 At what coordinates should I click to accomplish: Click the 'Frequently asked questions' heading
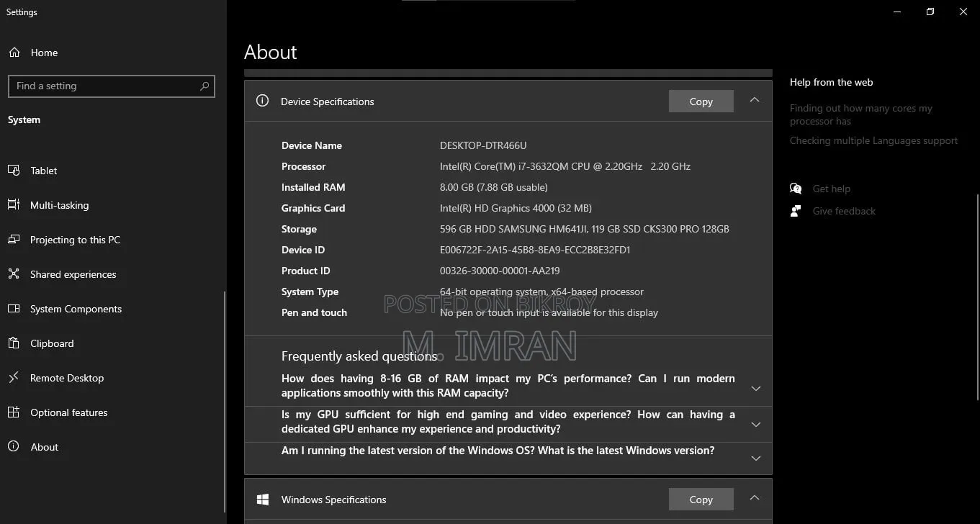359,356
